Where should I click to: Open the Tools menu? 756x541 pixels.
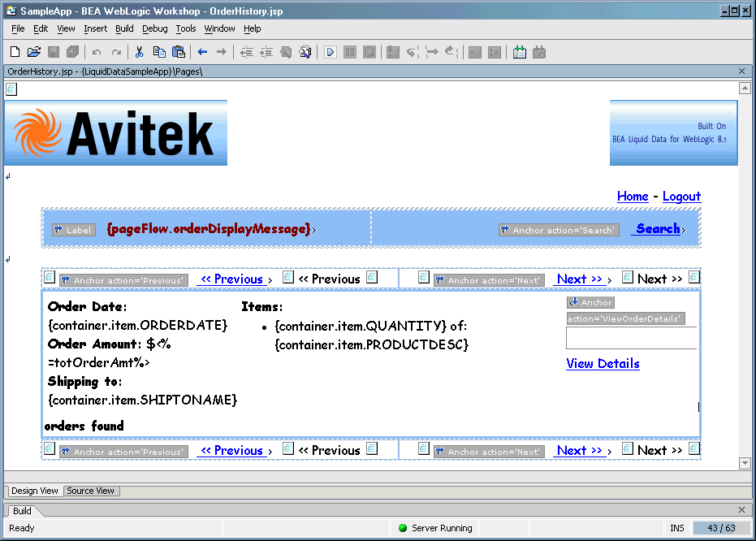coord(186,28)
